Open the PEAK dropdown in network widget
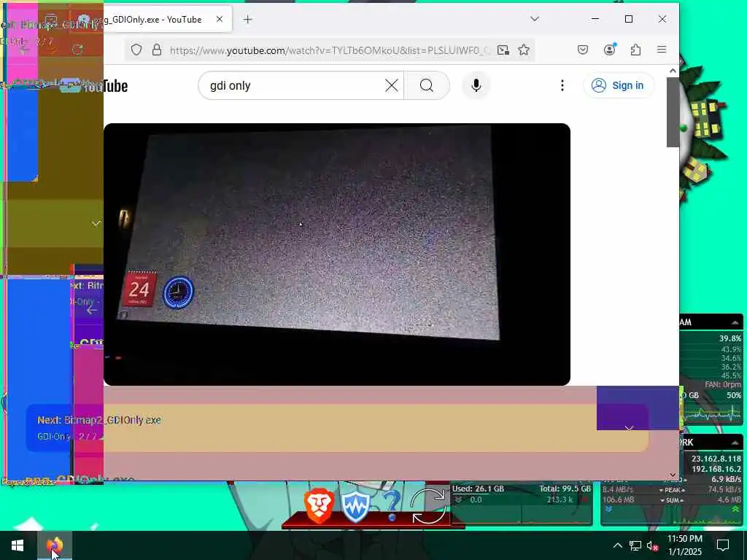Viewport: 747px width, 560px height. tap(672, 490)
